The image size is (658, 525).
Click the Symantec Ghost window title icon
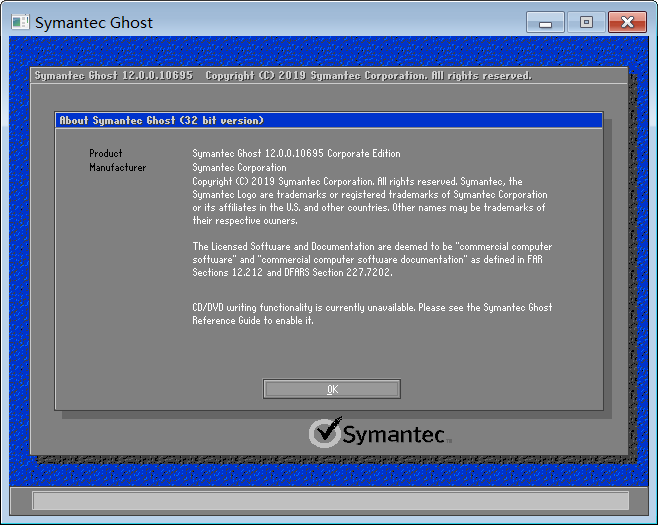[x=20, y=22]
